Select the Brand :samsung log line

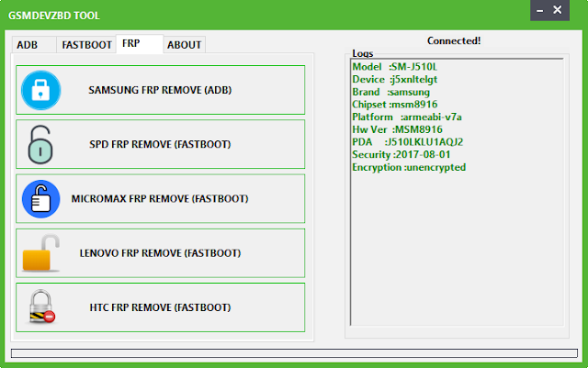[391, 92]
